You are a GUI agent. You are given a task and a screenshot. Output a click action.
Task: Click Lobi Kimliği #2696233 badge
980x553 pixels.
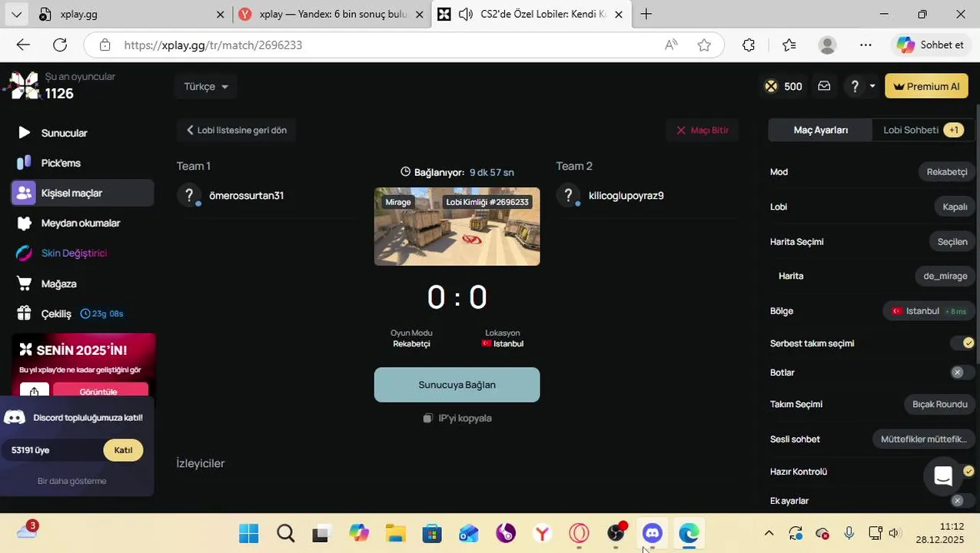(x=487, y=202)
